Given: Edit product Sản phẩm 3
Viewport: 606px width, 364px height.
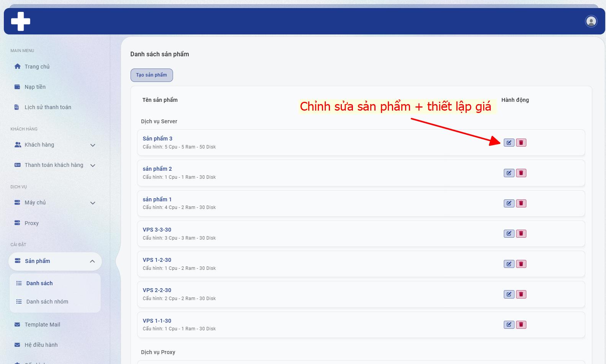Looking at the screenshot, I should [509, 143].
